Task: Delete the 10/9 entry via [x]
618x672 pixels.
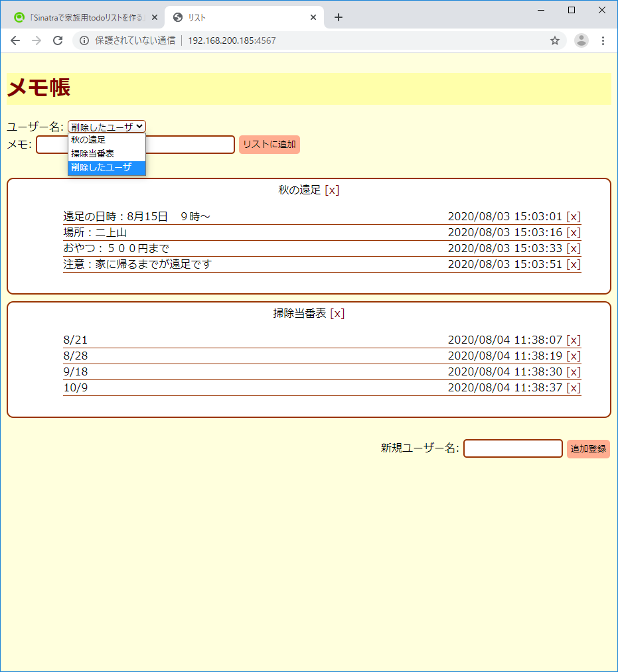Action: point(574,387)
